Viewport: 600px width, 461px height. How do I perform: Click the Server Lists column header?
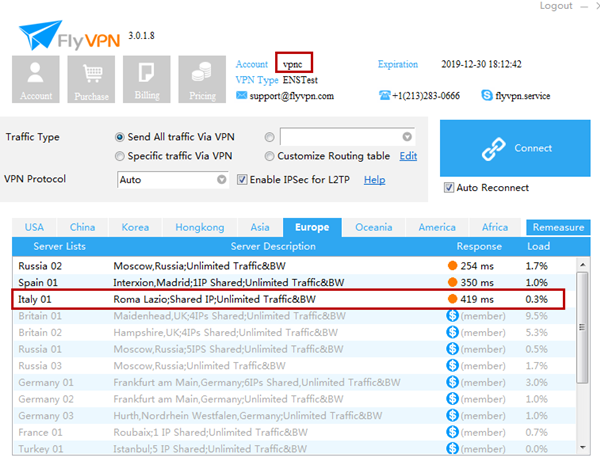(59, 246)
